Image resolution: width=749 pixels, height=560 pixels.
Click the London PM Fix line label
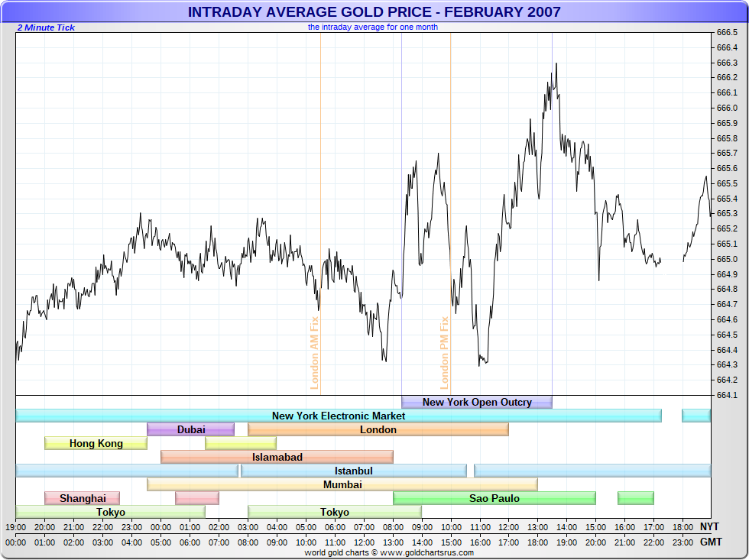(x=444, y=353)
